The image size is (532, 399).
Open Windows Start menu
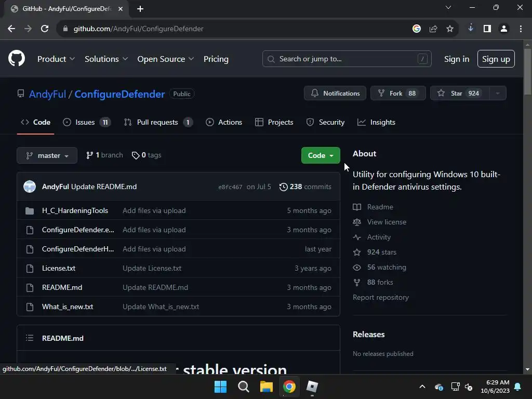click(220, 387)
